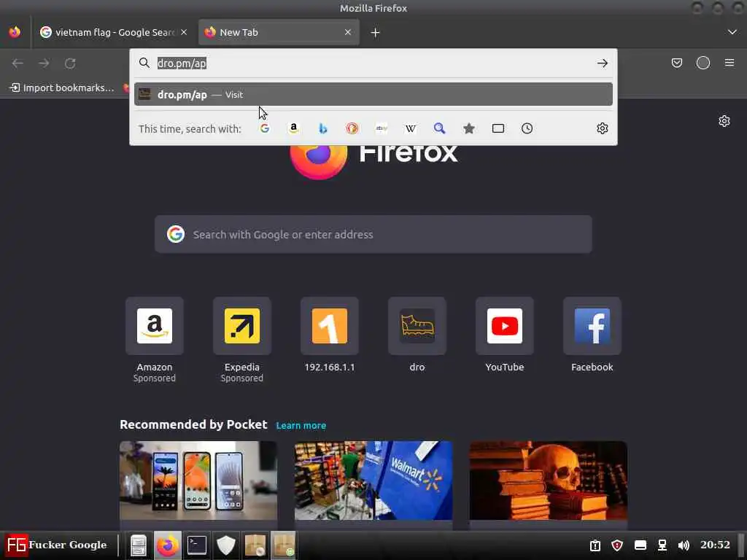Open search settings gear in urlbar dropdown
Screen dimensions: 747x560
(602, 128)
